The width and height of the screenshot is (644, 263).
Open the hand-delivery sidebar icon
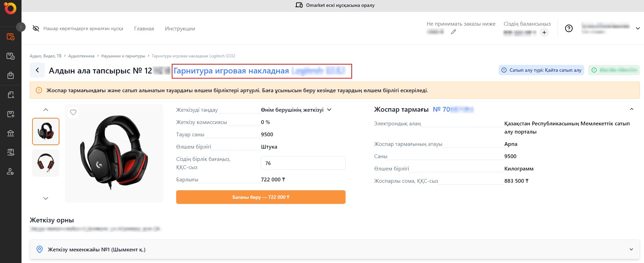11,152
